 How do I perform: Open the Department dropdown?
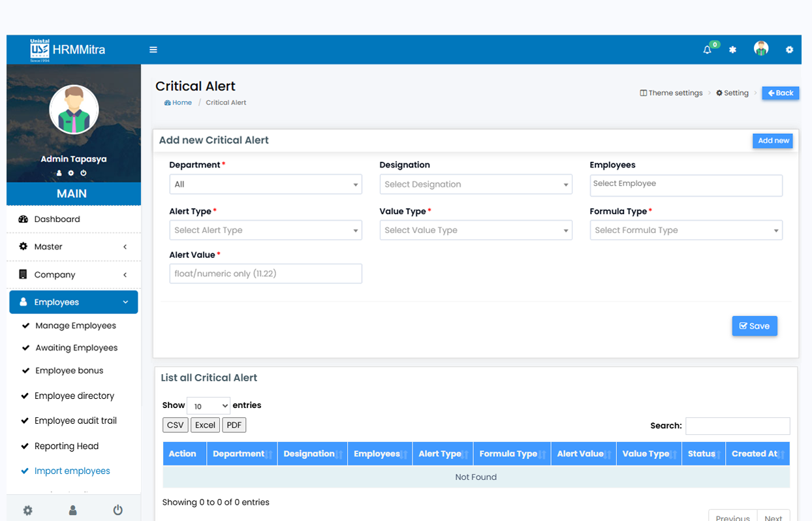(x=265, y=185)
